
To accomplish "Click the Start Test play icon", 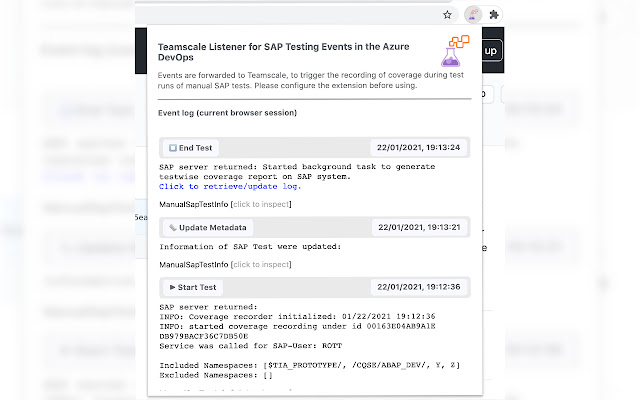I will pos(172,287).
